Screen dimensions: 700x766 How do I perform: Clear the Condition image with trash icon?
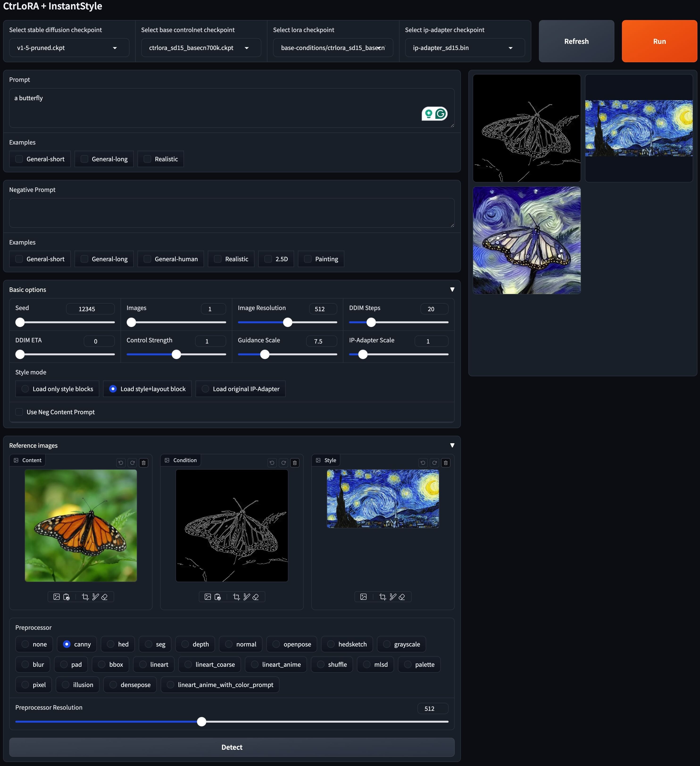click(295, 463)
